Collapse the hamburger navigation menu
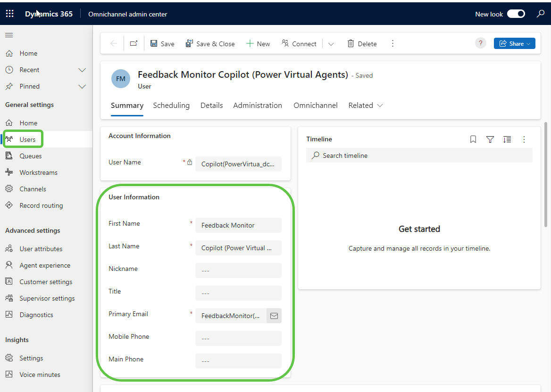This screenshot has height=392, width=551. tap(9, 35)
